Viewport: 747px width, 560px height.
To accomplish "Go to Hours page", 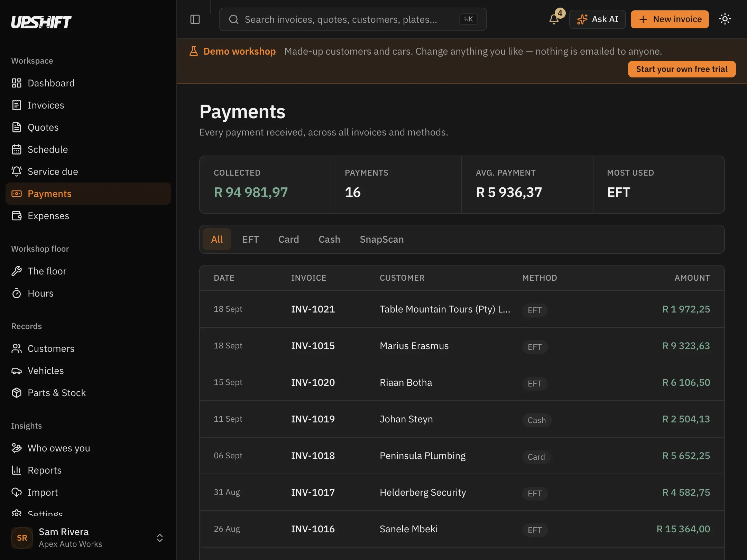I will tap(88, 293).
